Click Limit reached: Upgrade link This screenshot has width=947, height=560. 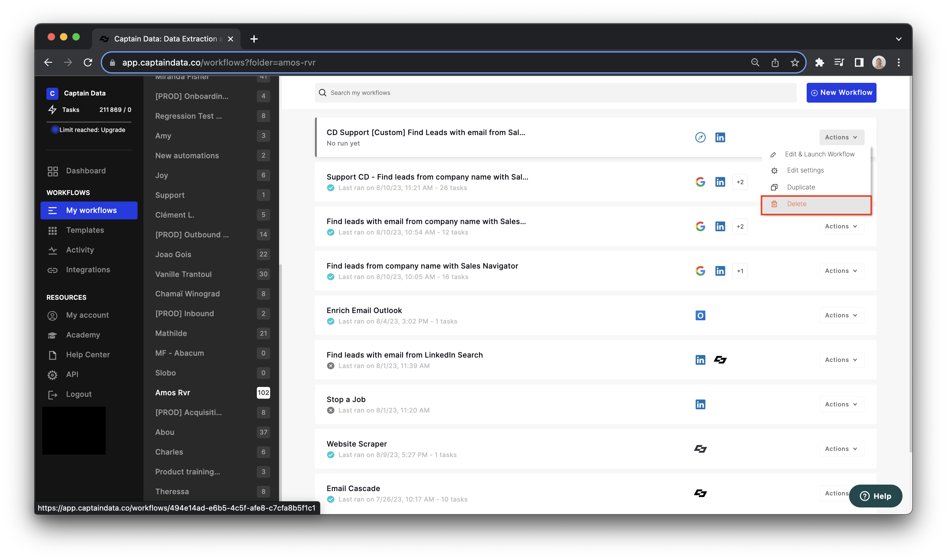point(92,130)
